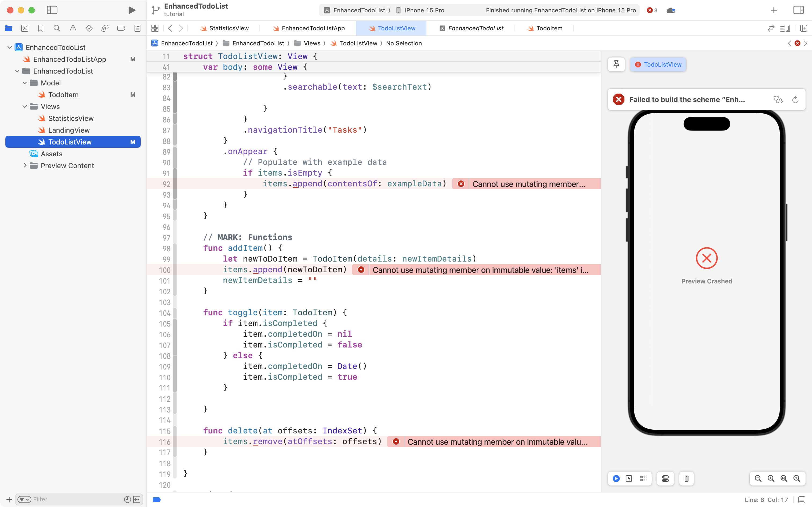This screenshot has width=812, height=507.
Task: Open the Search navigator
Action: (x=57, y=28)
